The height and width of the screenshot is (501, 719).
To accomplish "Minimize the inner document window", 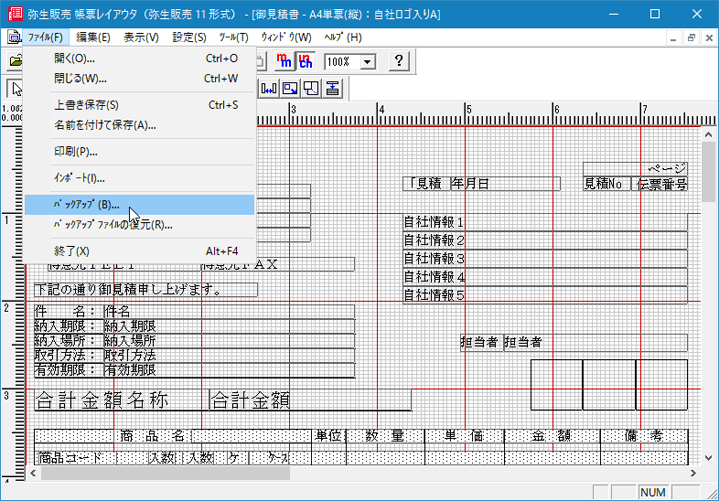I will 673,39.
